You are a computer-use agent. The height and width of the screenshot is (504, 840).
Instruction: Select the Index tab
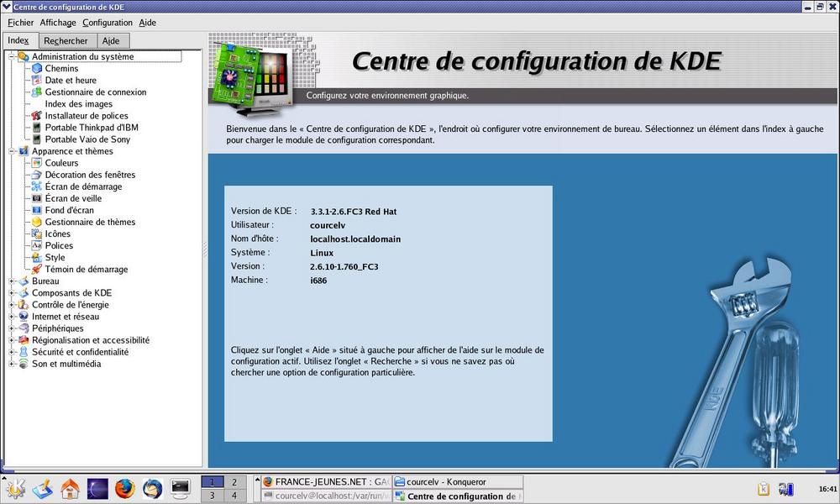[20, 40]
